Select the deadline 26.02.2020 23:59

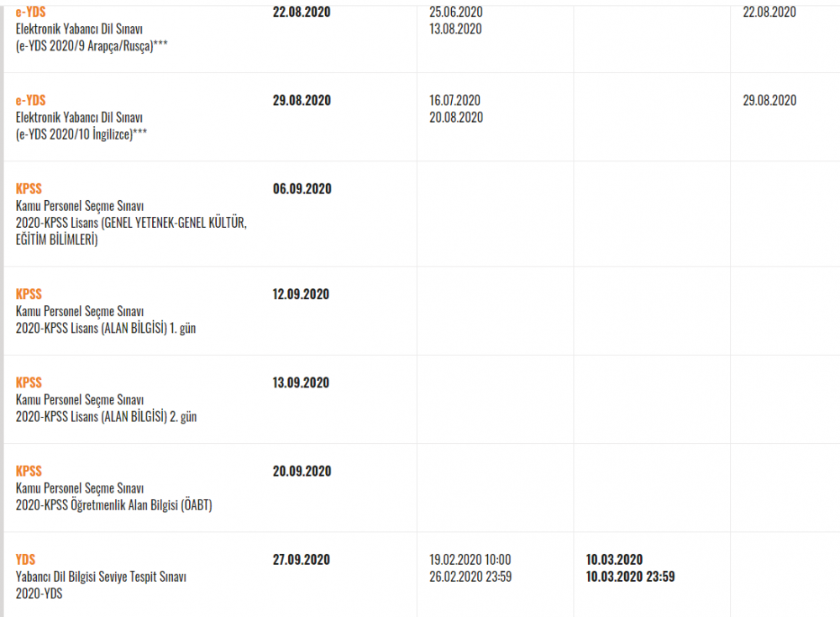pyautogui.click(x=470, y=577)
